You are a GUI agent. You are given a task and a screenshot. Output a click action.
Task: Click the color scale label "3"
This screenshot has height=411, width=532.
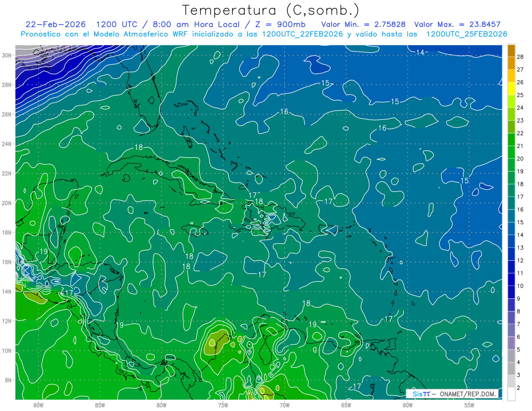click(518, 375)
